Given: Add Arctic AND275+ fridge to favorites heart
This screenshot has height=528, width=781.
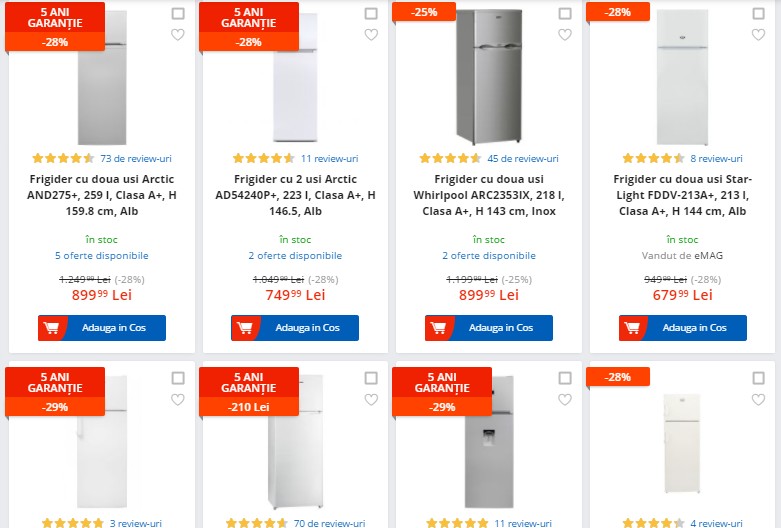Looking at the screenshot, I should coord(178,35).
